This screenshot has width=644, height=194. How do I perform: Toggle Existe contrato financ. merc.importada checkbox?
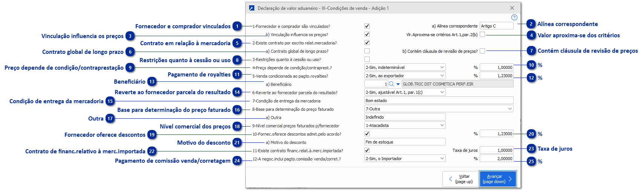click(367, 150)
